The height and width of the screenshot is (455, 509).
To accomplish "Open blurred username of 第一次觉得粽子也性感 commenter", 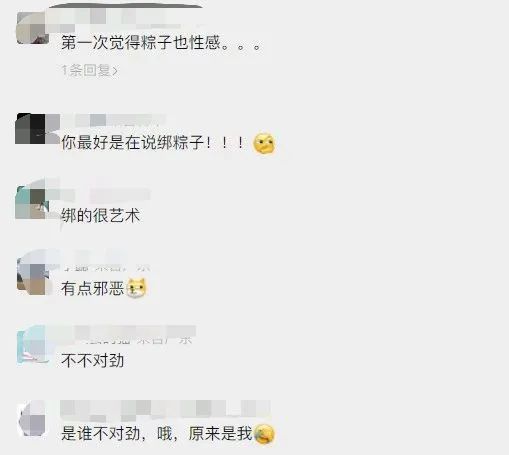I will (x=123, y=17).
